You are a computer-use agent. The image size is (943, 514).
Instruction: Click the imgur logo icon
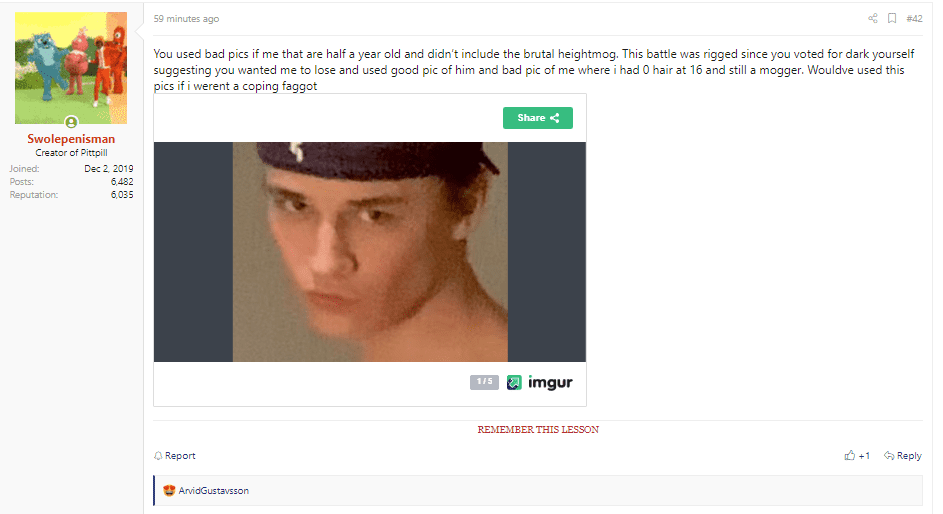click(514, 382)
